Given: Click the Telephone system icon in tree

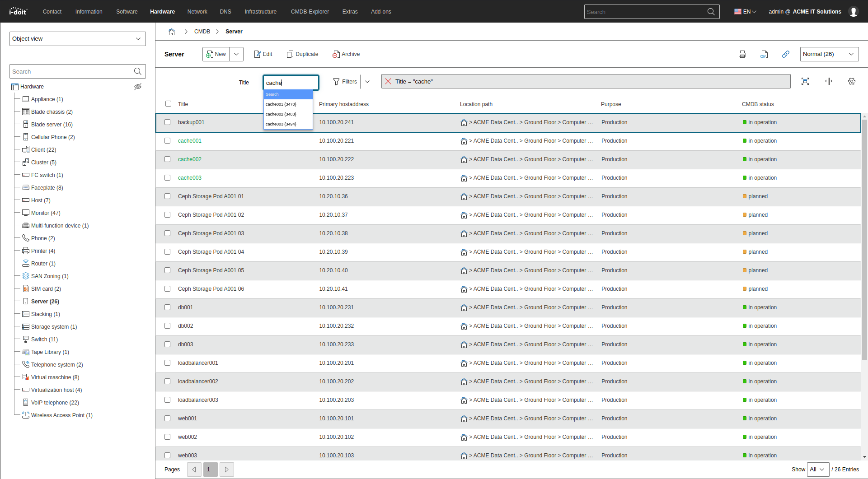Looking at the screenshot, I should [x=26, y=364].
